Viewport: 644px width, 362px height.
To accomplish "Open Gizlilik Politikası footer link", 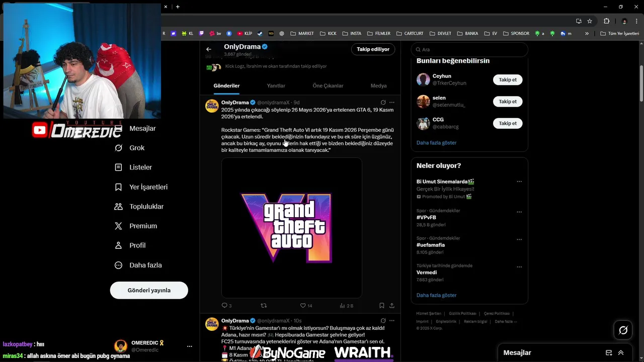I will point(462,313).
